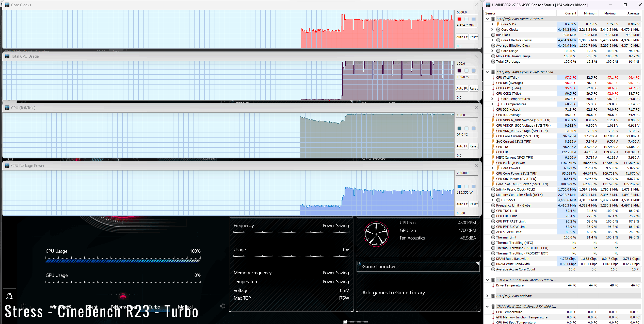Toggle the white square in Core Clocks graph
Viewport: 644px width, 324px height.
[x=466, y=19]
